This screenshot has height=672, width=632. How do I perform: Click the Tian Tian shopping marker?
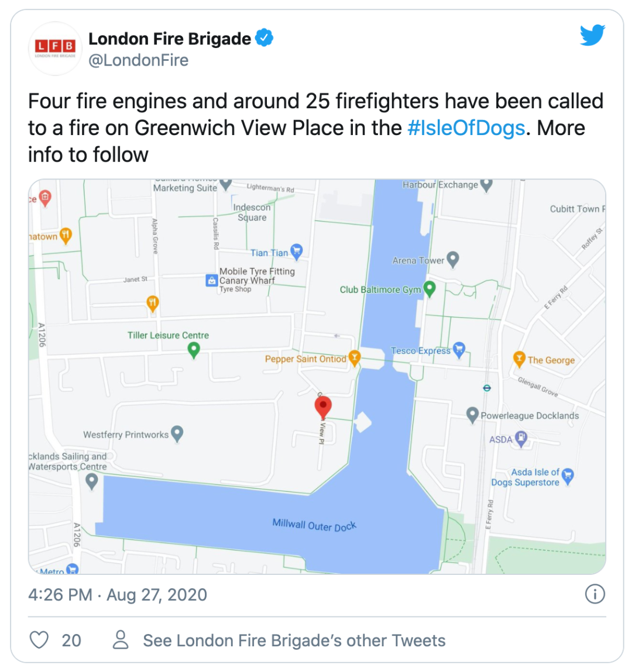pos(297,251)
